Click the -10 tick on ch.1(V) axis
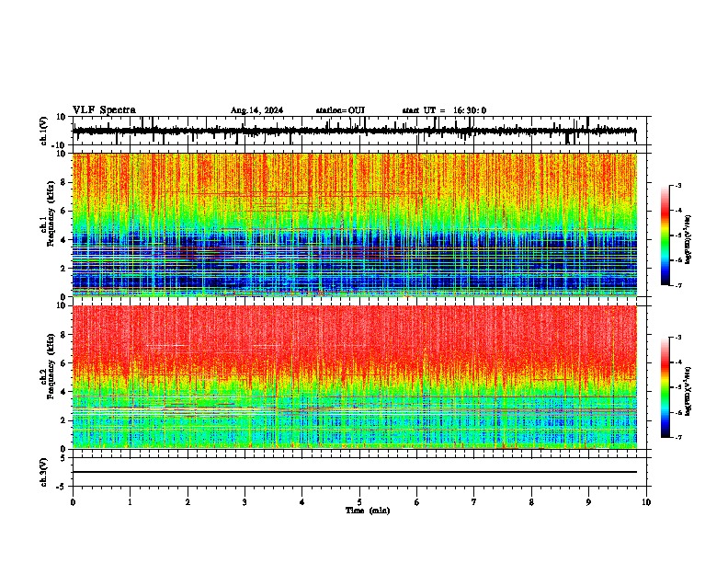Image resolution: width=728 pixels, height=563 pixels. coord(60,145)
